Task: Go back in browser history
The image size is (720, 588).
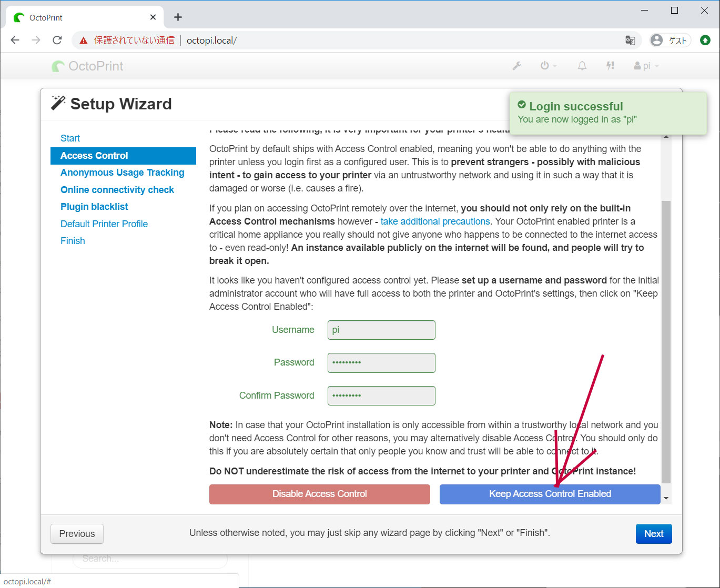Action: click(x=15, y=40)
